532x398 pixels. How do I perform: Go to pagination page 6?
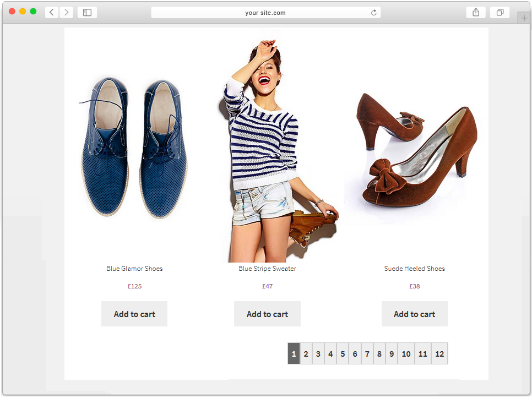(x=355, y=353)
